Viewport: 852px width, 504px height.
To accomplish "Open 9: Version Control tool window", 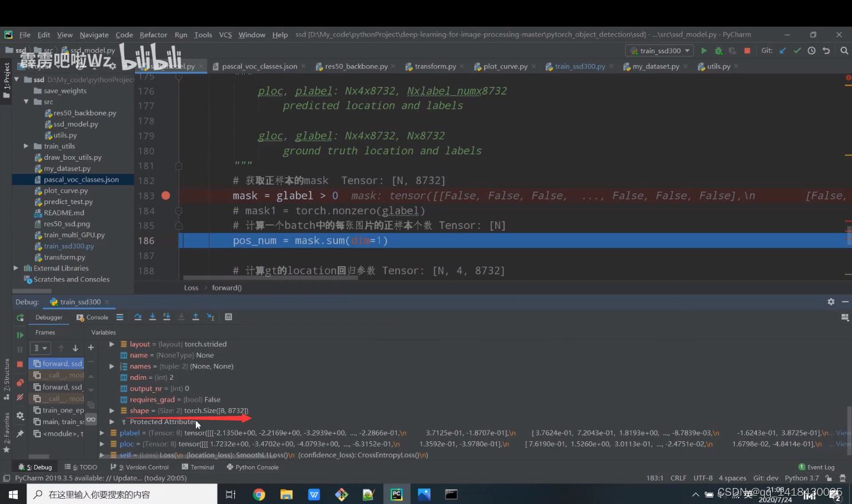I will (140, 467).
